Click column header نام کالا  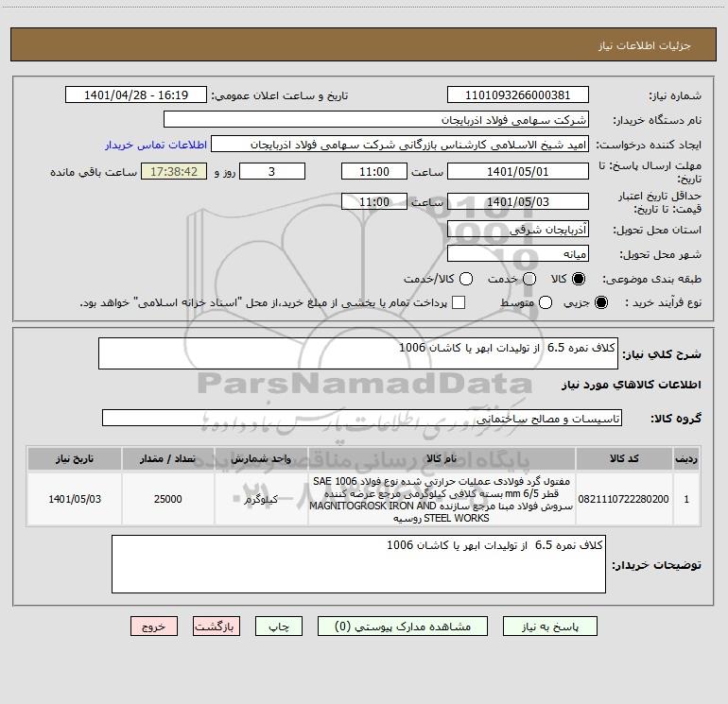tap(442, 458)
